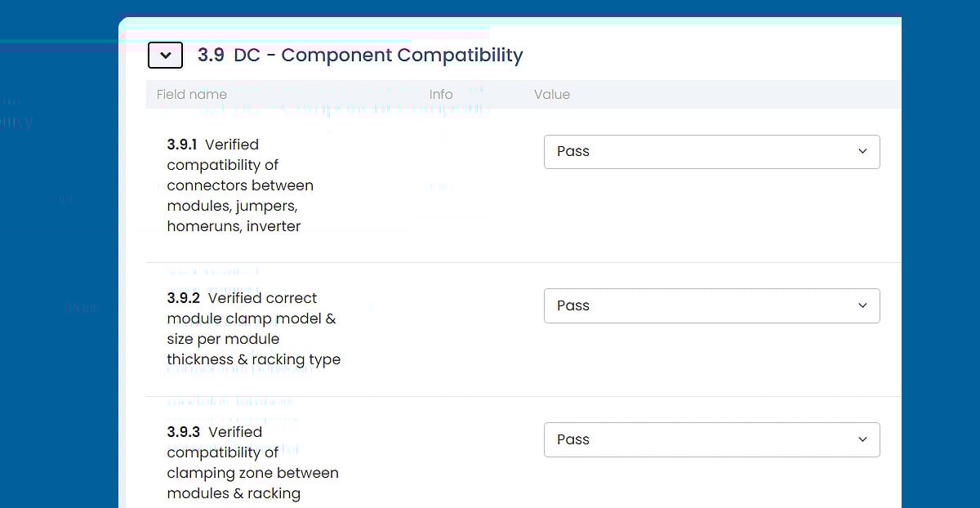
Task: Click the arrow icon on the bottom Pass selector
Action: 862,439
